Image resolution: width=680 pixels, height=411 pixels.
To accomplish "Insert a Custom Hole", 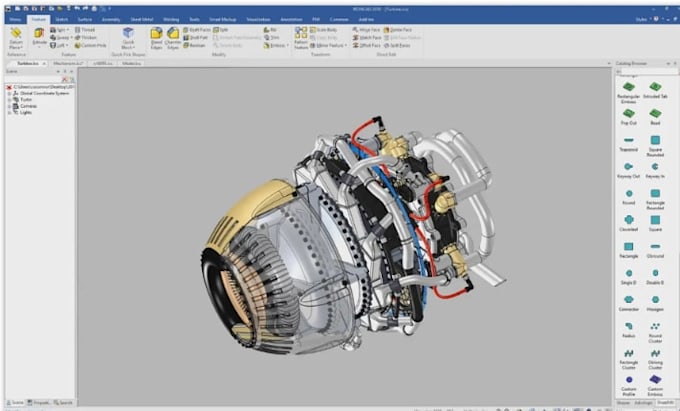I will click(90, 45).
